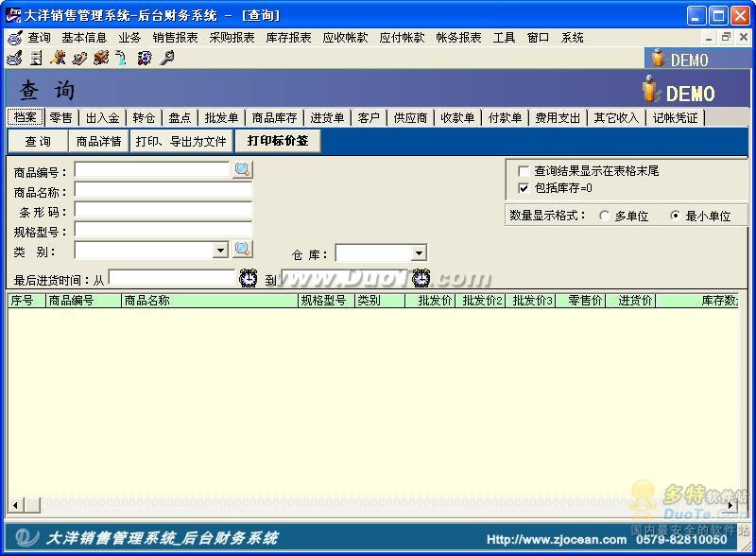The image size is (756, 556).
Task: Click horizontal scrollbar left arrow
Action: point(16,505)
